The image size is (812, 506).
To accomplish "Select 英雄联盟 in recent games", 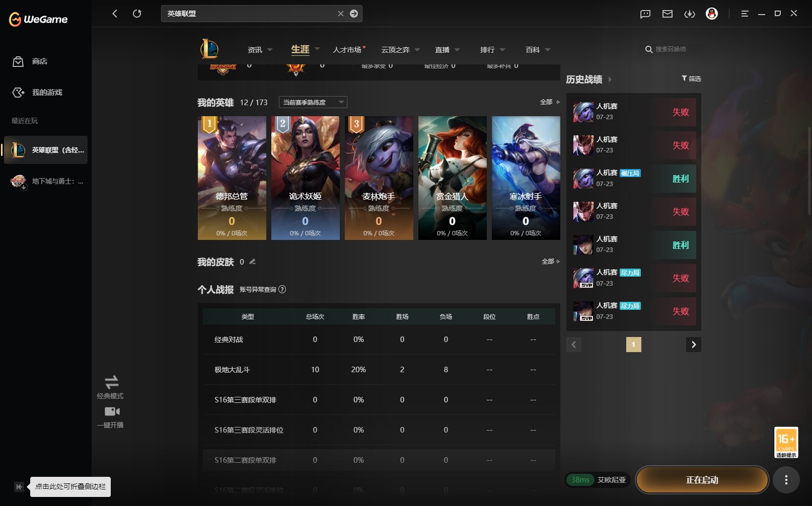I will [46, 150].
